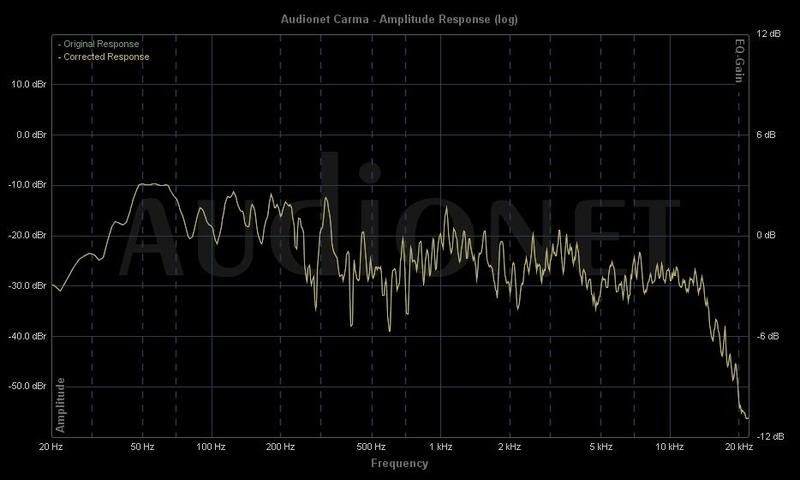Screen dimensions: 800x480
Task: Click the EQ-Gain axis label
Action: 741,61
